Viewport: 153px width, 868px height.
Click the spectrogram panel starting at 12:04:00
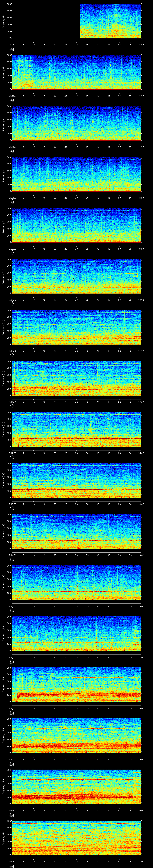pos(77,21)
